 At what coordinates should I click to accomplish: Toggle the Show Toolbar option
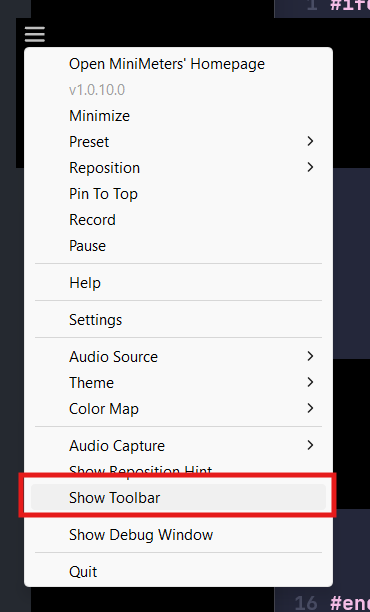point(178,497)
